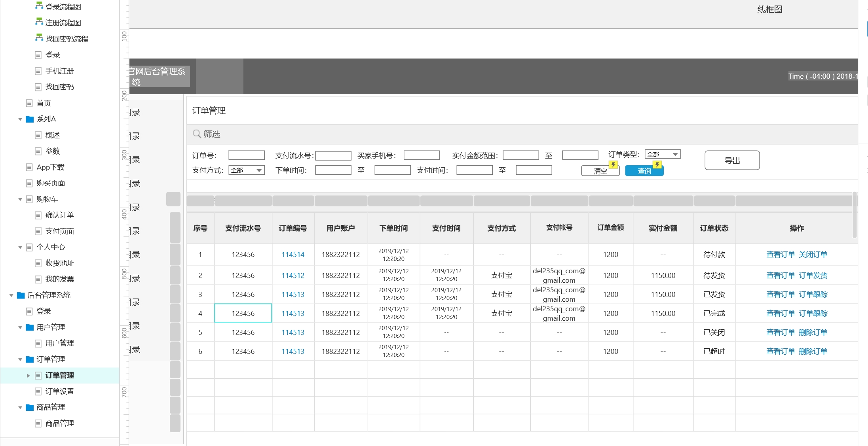Click the 系列A folder icon
Image resolution: width=868 pixels, height=446 pixels.
[30, 119]
